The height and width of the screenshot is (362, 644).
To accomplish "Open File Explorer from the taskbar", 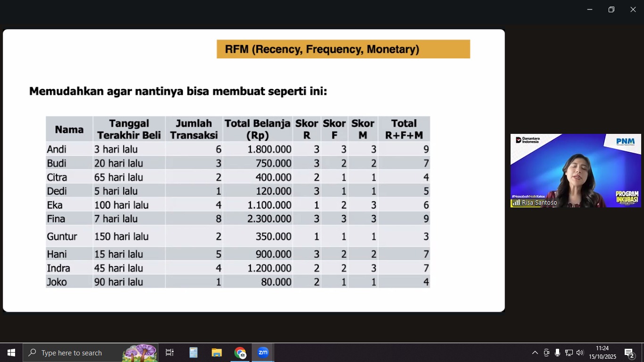I will coord(216,353).
